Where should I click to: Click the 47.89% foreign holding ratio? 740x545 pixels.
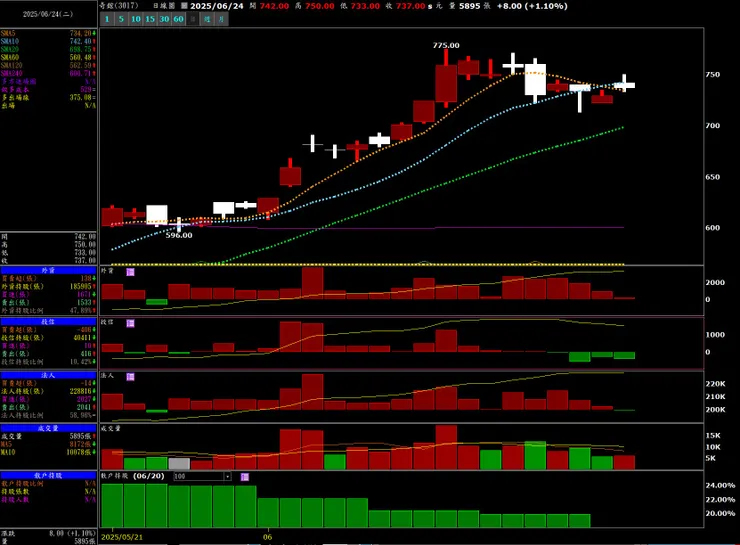click(81, 310)
